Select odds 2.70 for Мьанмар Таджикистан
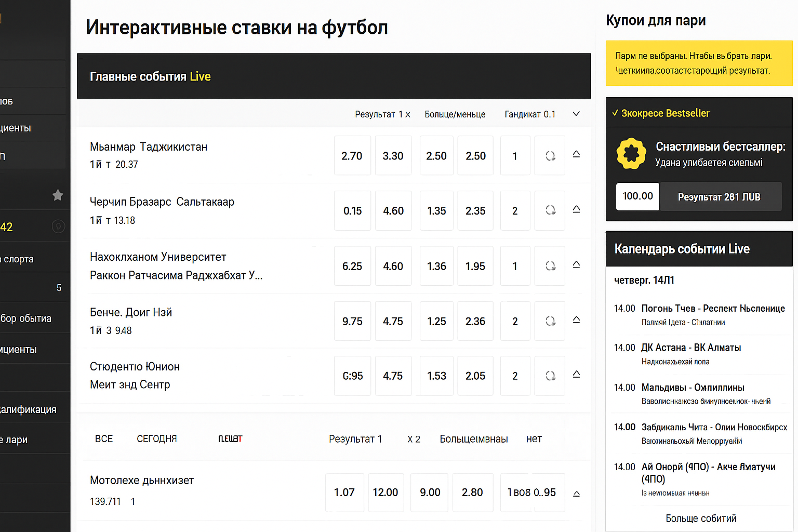The image size is (798, 532). click(352, 156)
